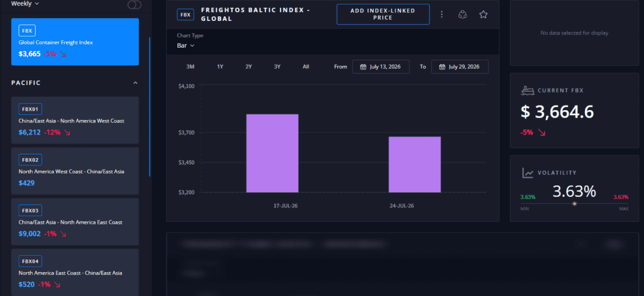Click the calendar icon in From field
644x296 pixels.
(x=363, y=67)
